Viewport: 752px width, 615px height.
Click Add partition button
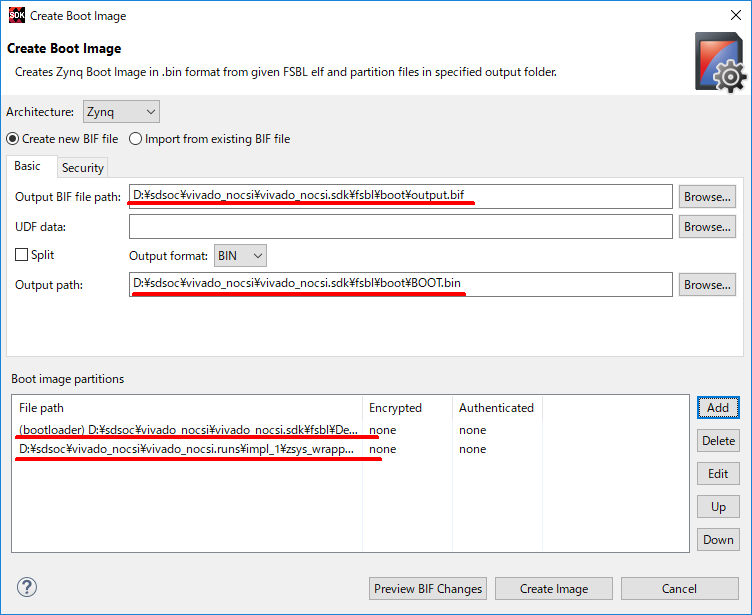coord(718,408)
